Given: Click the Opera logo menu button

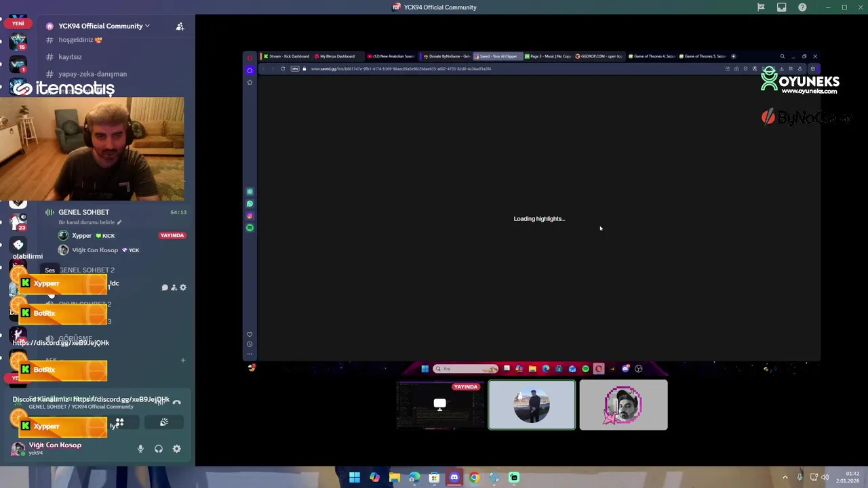Looking at the screenshot, I should coord(250,58).
